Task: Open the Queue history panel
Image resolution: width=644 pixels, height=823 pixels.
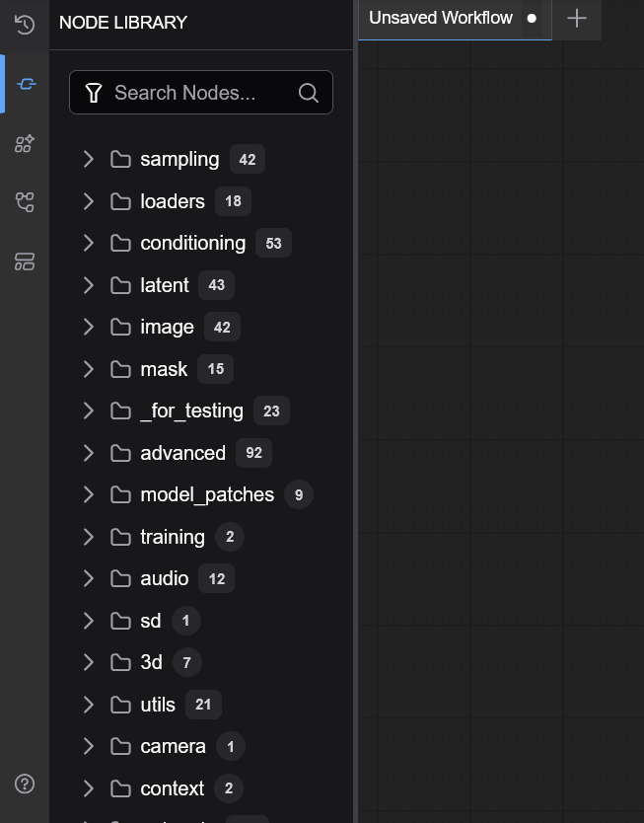Action: pos(24,24)
